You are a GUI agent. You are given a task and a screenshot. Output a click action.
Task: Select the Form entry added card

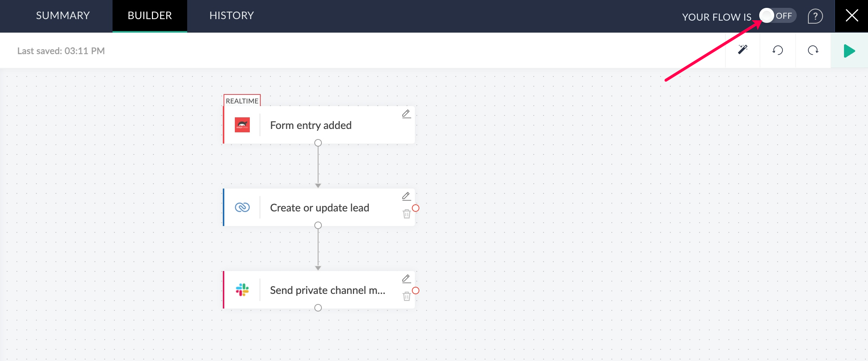coord(311,125)
